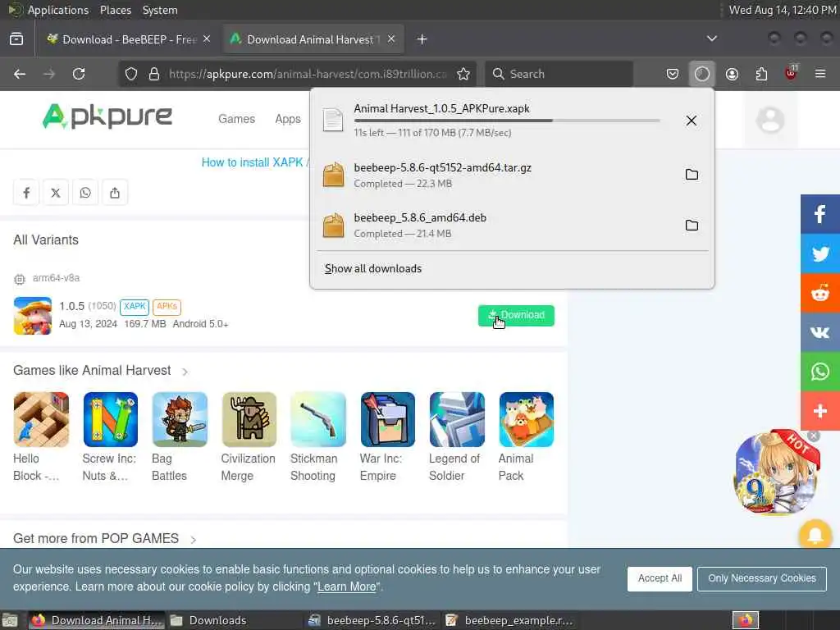Viewport: 840px width, 630px height.
Task: Click the blue Facebook sidebar share button
Action: pos(820,214)
